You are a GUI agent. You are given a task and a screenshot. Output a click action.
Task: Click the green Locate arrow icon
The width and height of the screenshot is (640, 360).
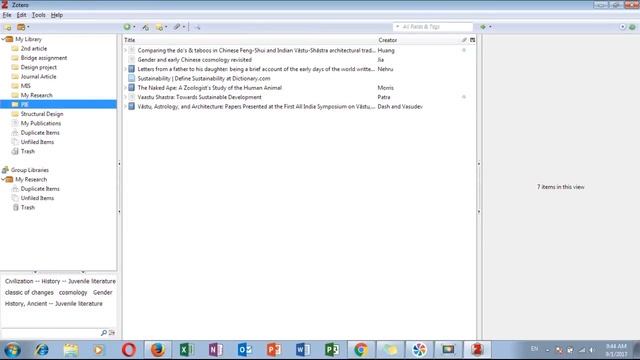click(483, 27)
